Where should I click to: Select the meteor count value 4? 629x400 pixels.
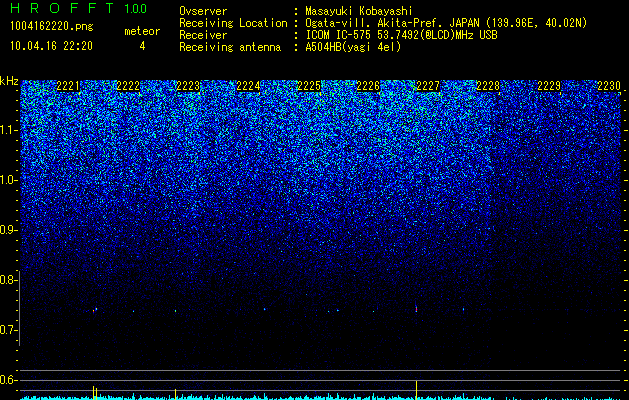[142, 46]
